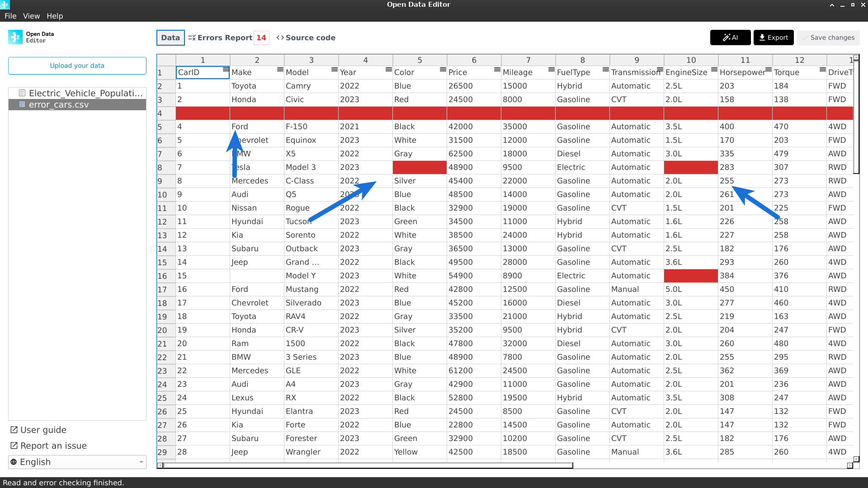Click the Open Data Editor logo
This screenshot has width=868, height=488.
coord(15,37)
